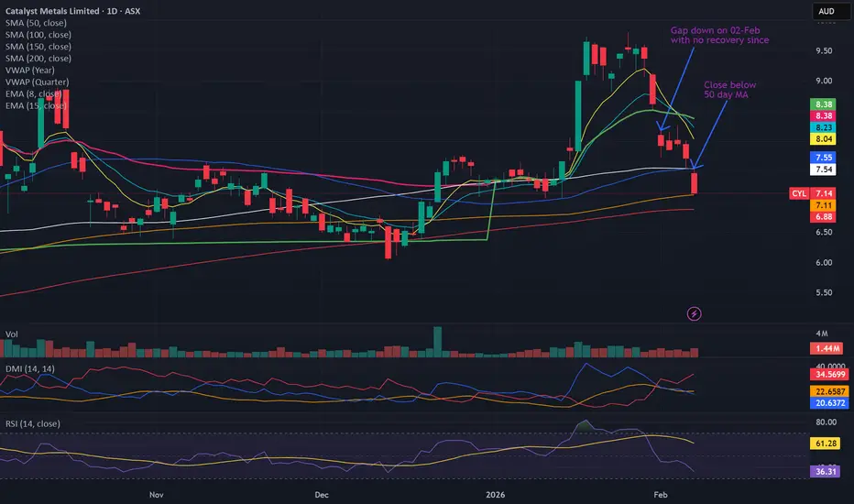The height and width of the screenshot is (504, 854).
Task: Click the pink 8.38 price label
Action: 824,115
